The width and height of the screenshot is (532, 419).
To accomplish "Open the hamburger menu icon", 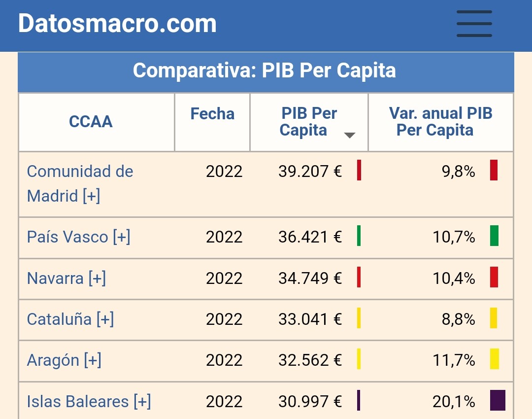I will 474,24.
